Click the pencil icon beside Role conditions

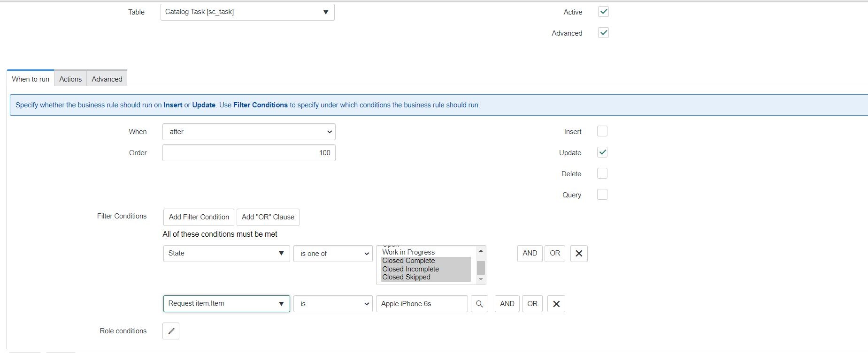click(171, 331)
